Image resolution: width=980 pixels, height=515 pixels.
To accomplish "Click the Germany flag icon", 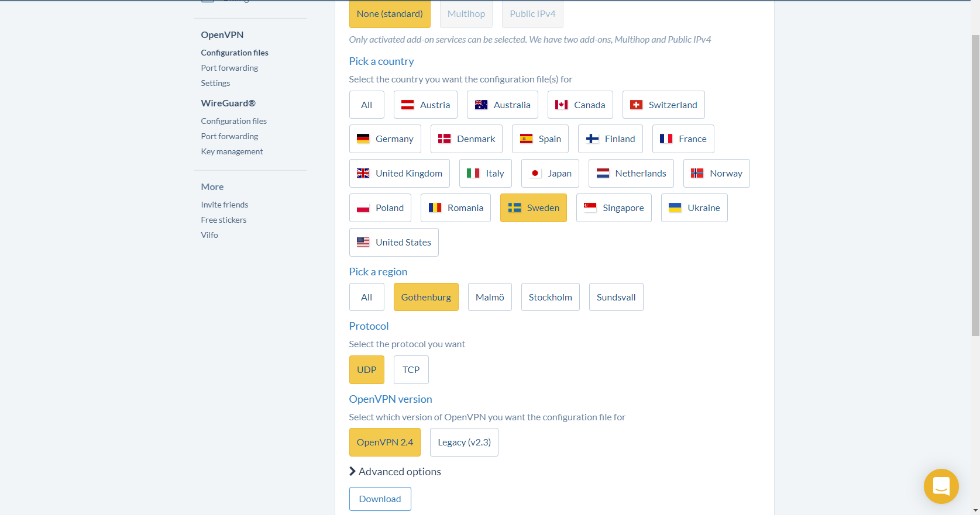I will pyautogui.click(x=363, y=139).
